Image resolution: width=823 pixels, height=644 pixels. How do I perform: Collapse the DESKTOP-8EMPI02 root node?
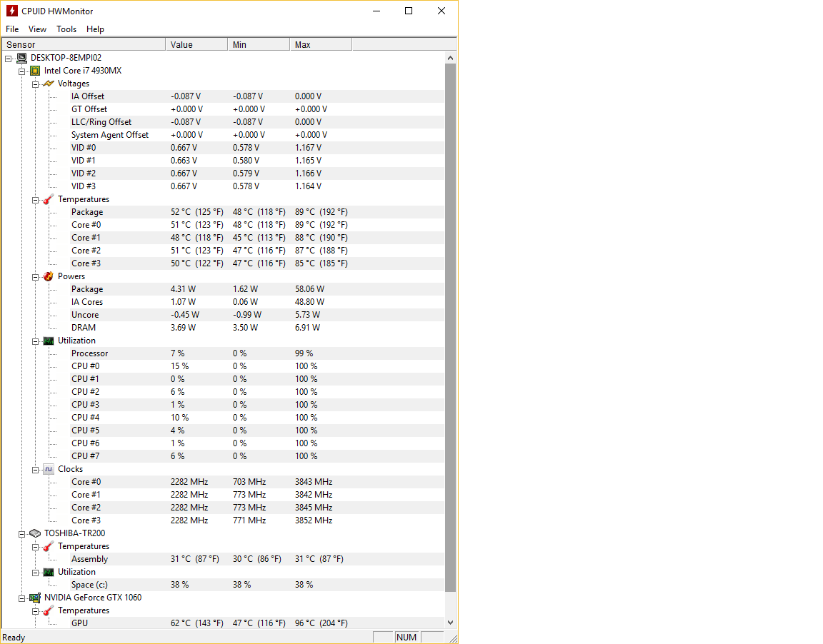[8, 59]
